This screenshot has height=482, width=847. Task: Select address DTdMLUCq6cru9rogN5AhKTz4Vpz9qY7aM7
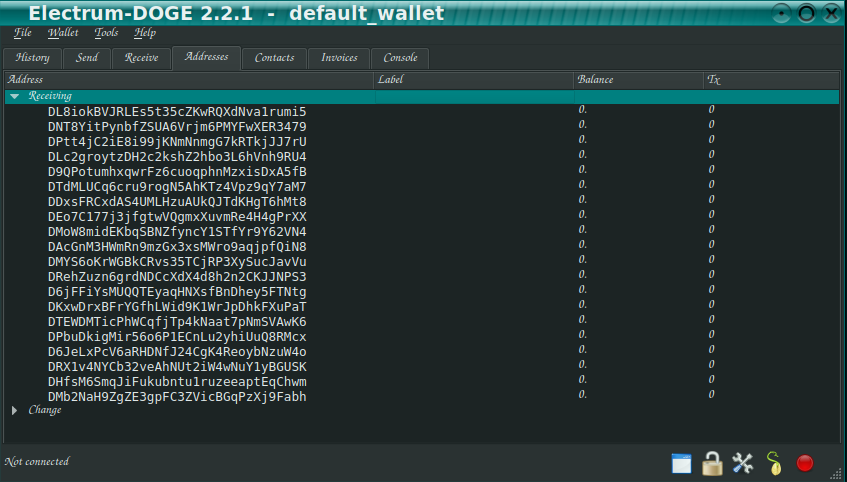point(177,187)
